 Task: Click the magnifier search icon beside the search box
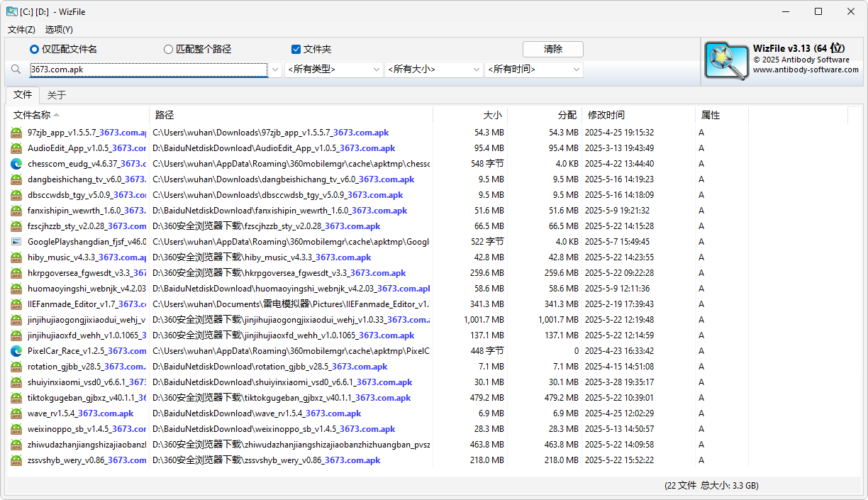click(16, 70)
